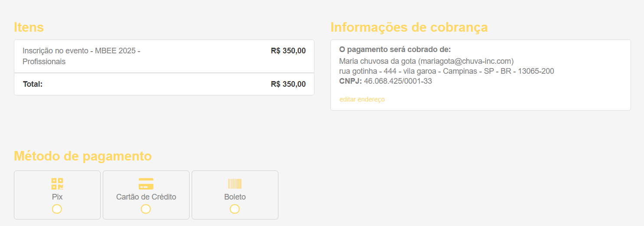
Task: Click the rua gotinha address line
Action: click(x=447, y=71)
